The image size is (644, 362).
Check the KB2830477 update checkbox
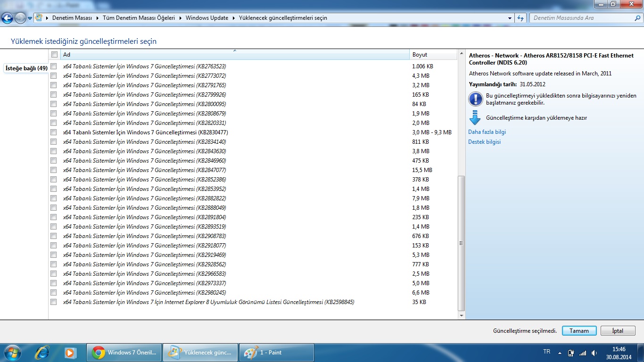pyautogui.click(x=54, y=132)
